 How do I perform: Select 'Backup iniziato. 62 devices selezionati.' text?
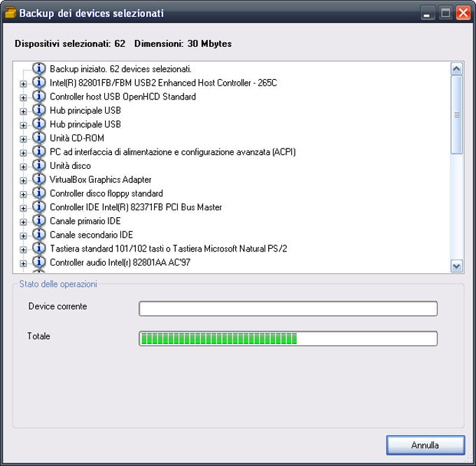tap(120, 69)
